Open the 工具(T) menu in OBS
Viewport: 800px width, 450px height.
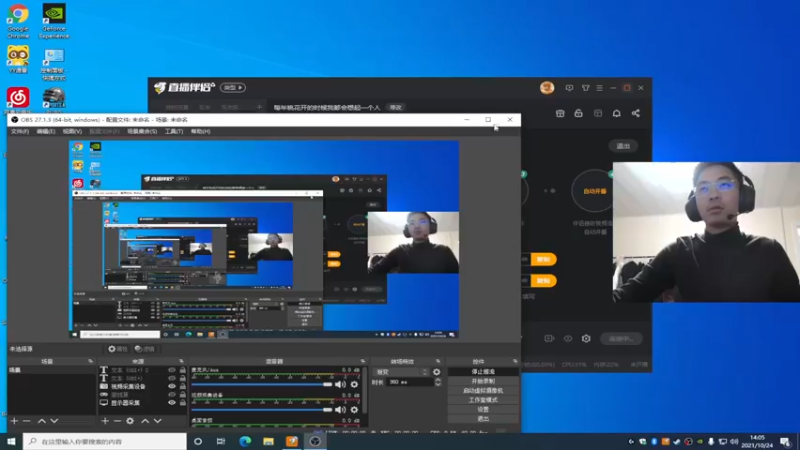tap(173, 131)
